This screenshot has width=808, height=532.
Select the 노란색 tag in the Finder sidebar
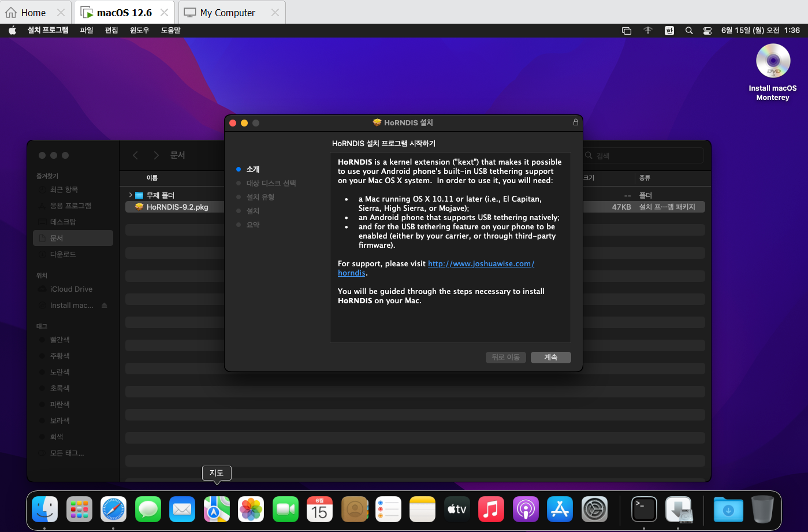(x=73, y=372)
